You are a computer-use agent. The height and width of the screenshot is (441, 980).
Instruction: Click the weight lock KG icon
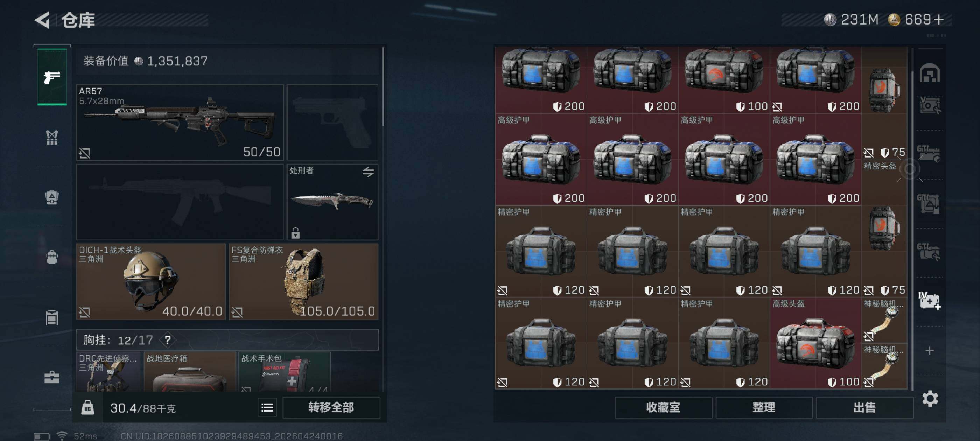[x=87, y=407]
